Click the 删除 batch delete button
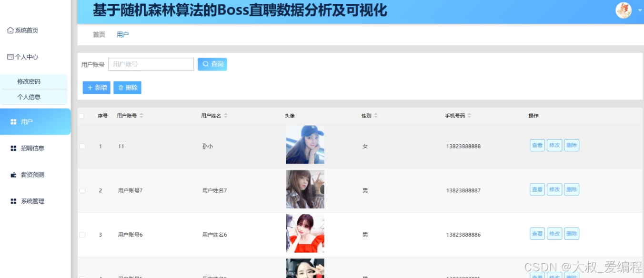644x278 pixels. 127,88
